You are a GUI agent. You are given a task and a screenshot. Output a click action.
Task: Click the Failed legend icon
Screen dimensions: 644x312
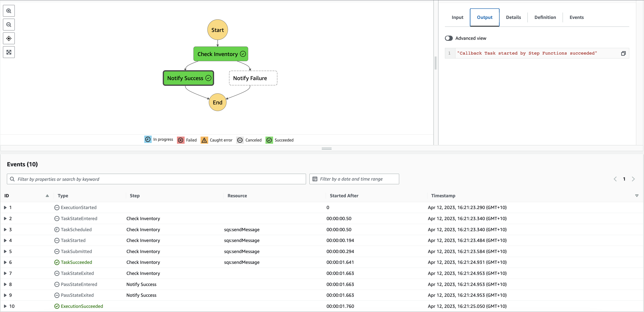[180, 140]
